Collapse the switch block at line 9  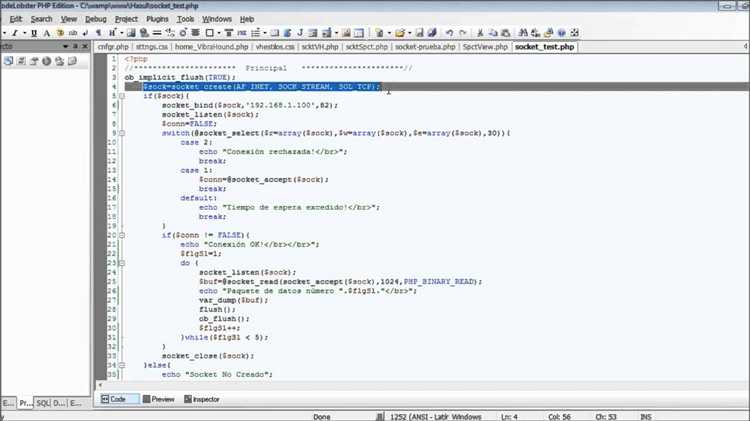[122, 133]
